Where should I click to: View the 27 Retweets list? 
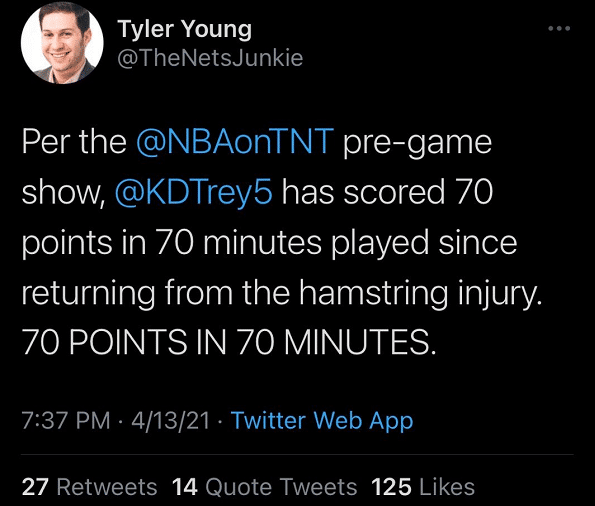pos(89,487)
